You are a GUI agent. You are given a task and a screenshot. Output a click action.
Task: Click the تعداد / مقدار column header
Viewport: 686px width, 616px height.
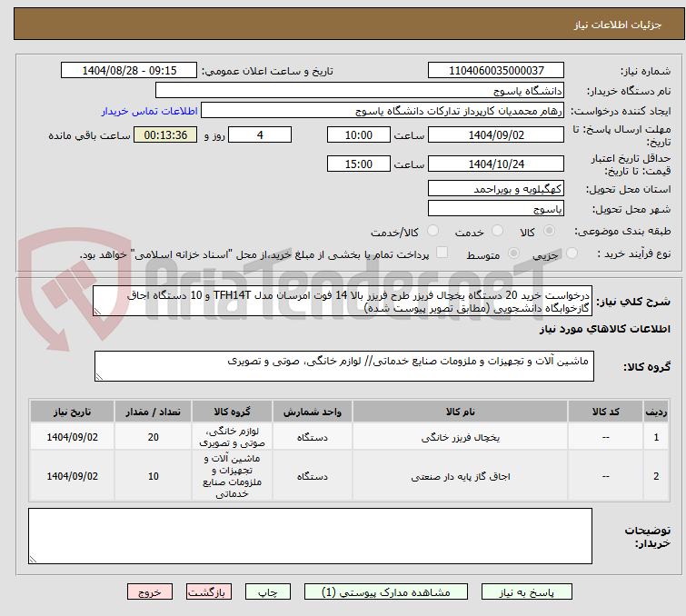click(154, 412)
